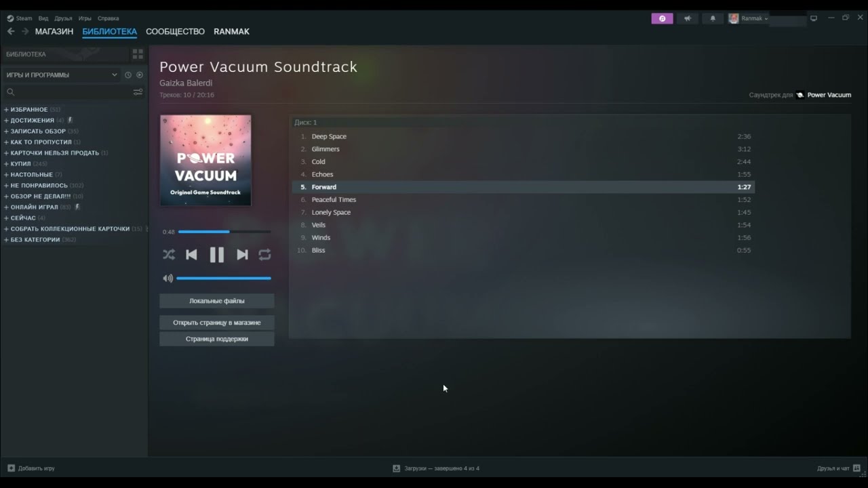
Task: Go forward with the right arrow
Action: (x=25, y=31)
